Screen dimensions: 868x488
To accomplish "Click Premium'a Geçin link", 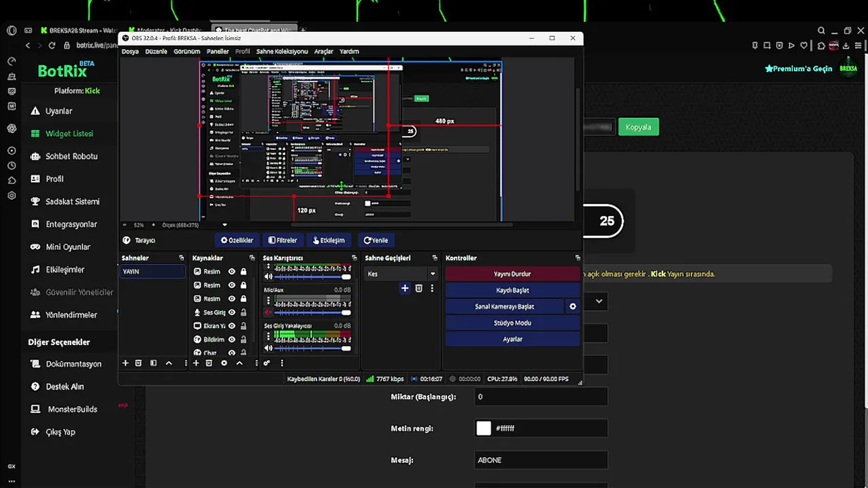I will [x=799, y=68].
